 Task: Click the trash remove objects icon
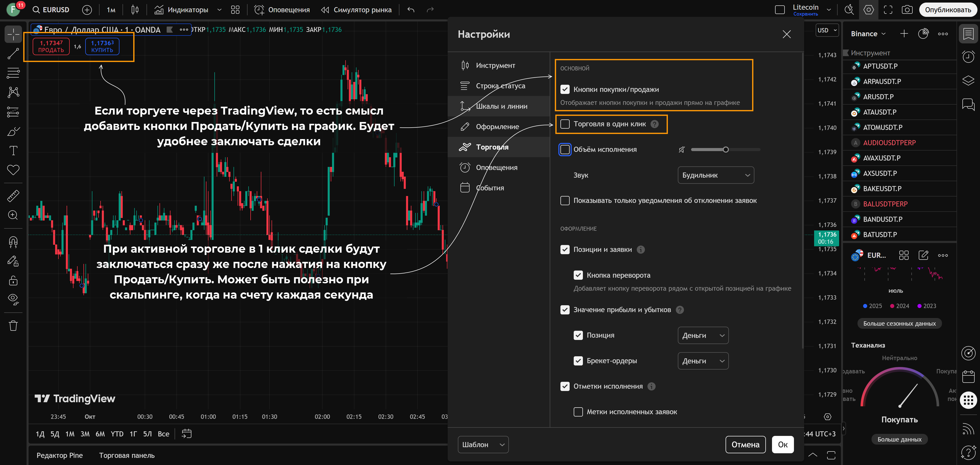[x=13, y=326]
